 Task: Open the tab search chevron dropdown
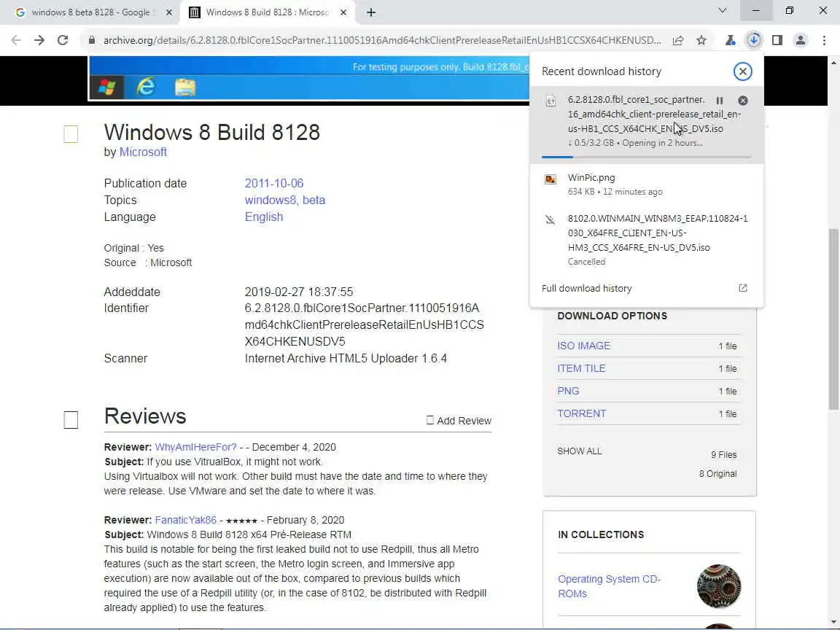tap(722, 11)
